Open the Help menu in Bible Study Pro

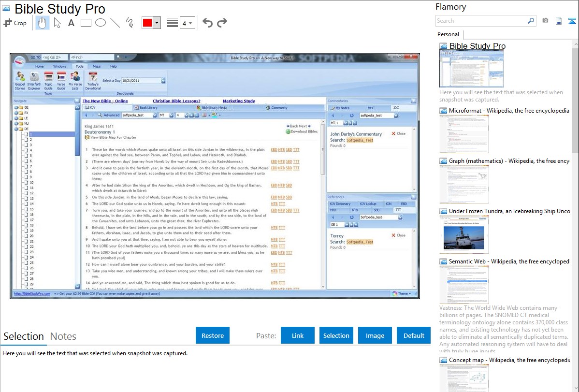click(114, 67)
